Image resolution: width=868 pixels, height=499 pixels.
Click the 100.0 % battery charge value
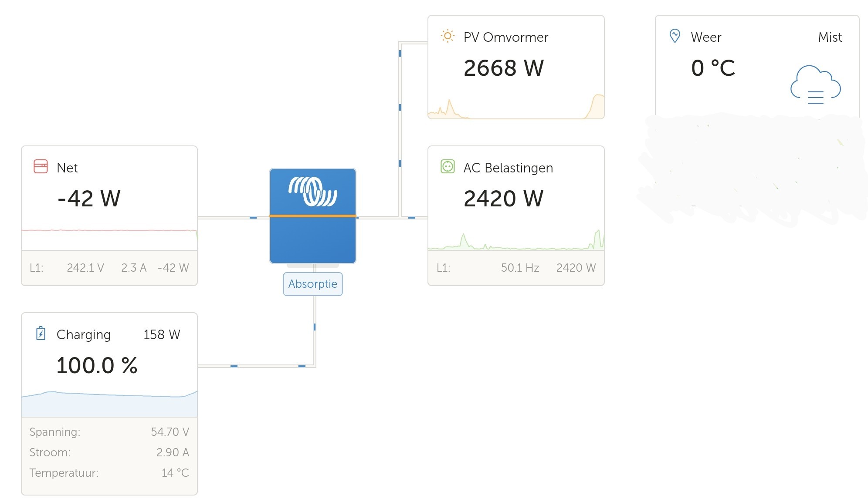coord(97,365)
